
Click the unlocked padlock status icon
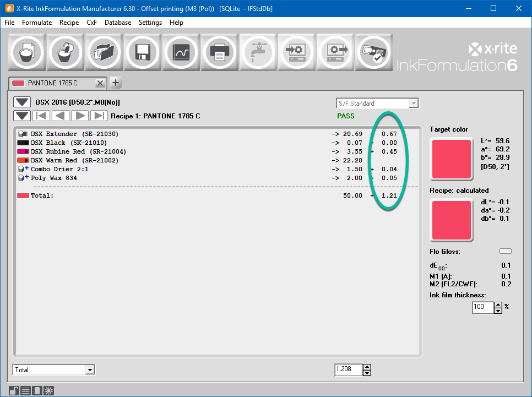(x=14, y=390)
